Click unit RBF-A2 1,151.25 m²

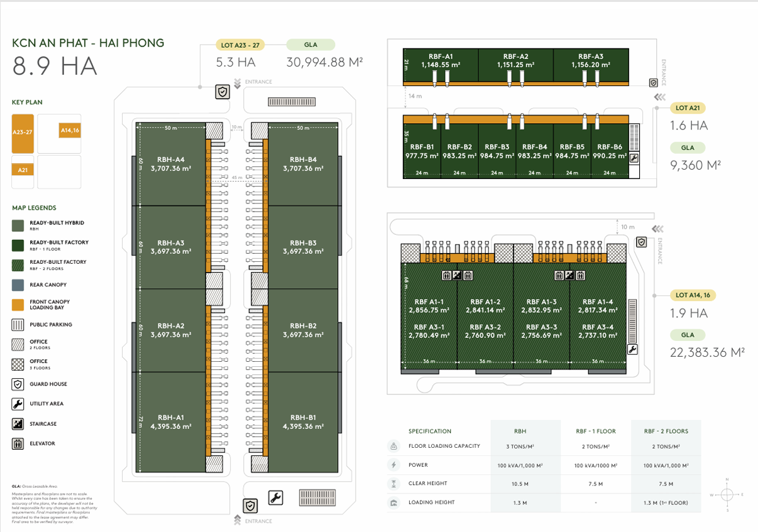[516, 64]
